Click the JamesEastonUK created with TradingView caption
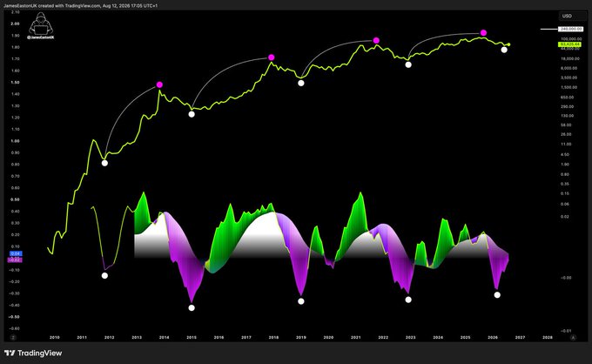592x364 pixels. click(81, 6)
